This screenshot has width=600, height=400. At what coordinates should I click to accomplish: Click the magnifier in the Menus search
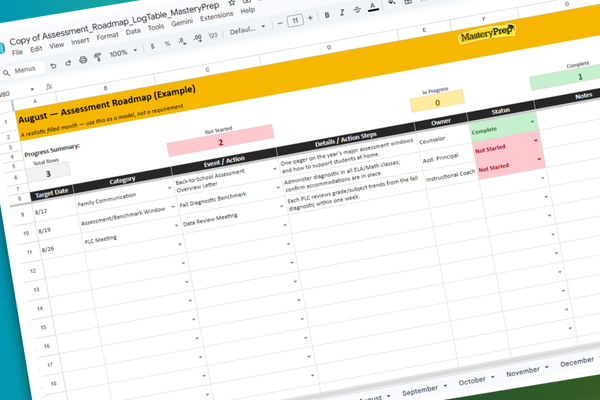(x=7, y=73)
